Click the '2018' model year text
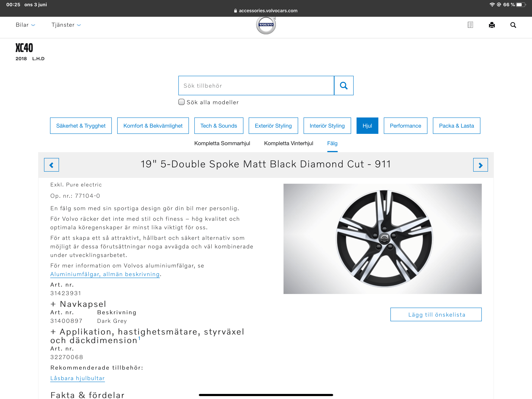Image resolution: width=532 pixels, height=399 pixels. coord(21,58)
